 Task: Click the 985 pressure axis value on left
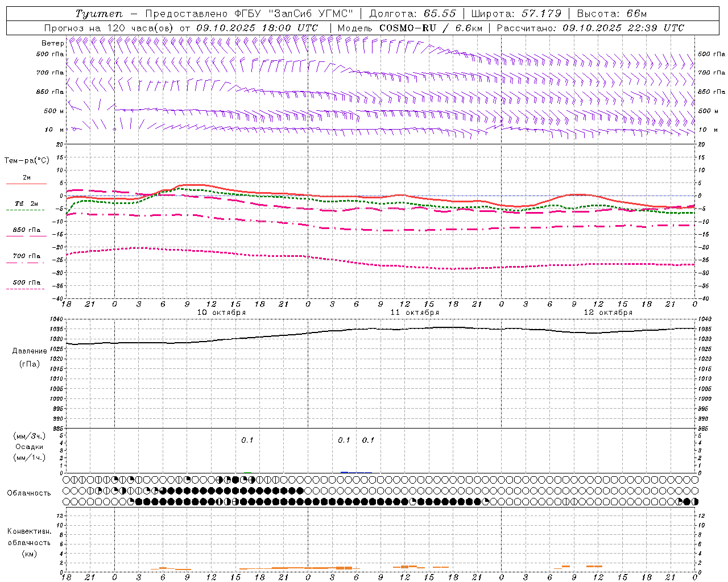pos(59,429)
